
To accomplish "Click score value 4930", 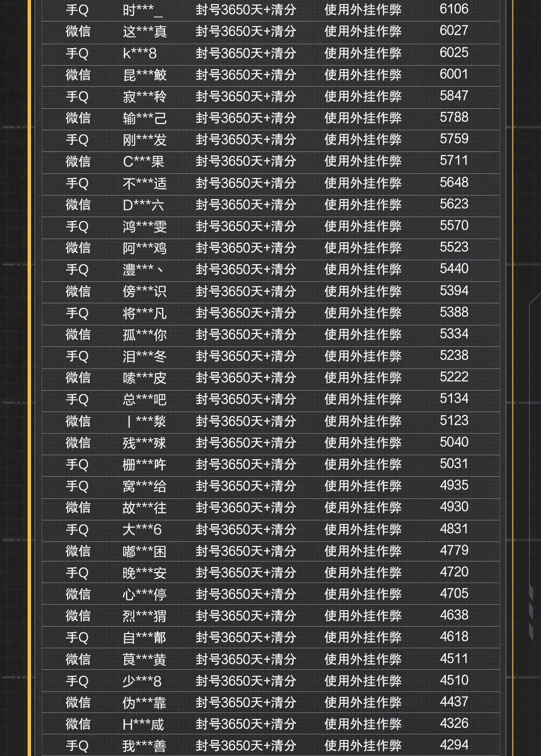I will click(454, 507).
